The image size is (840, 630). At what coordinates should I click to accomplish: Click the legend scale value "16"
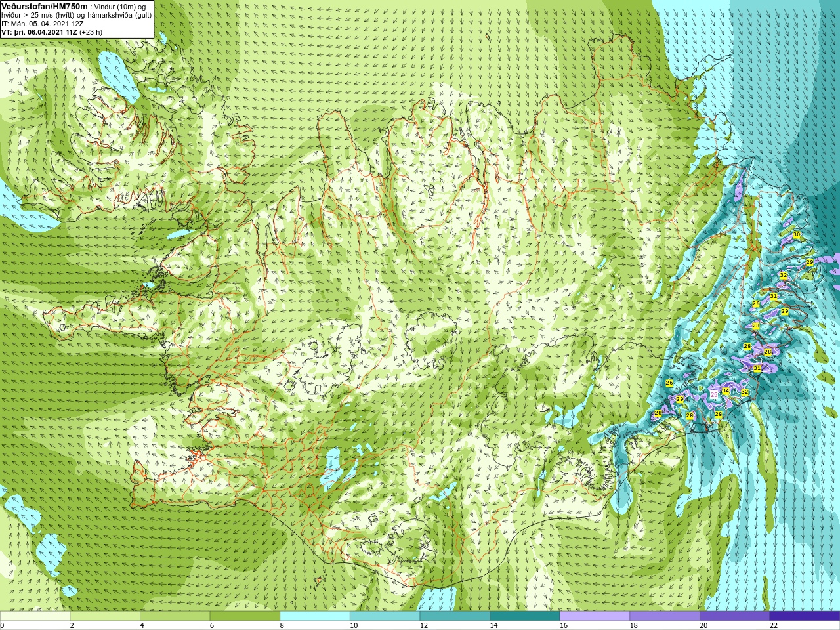[x=564, y=625]
